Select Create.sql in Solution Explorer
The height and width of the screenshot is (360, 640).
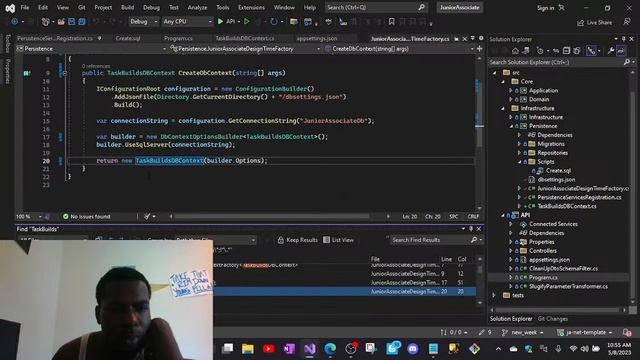[558, 171]
